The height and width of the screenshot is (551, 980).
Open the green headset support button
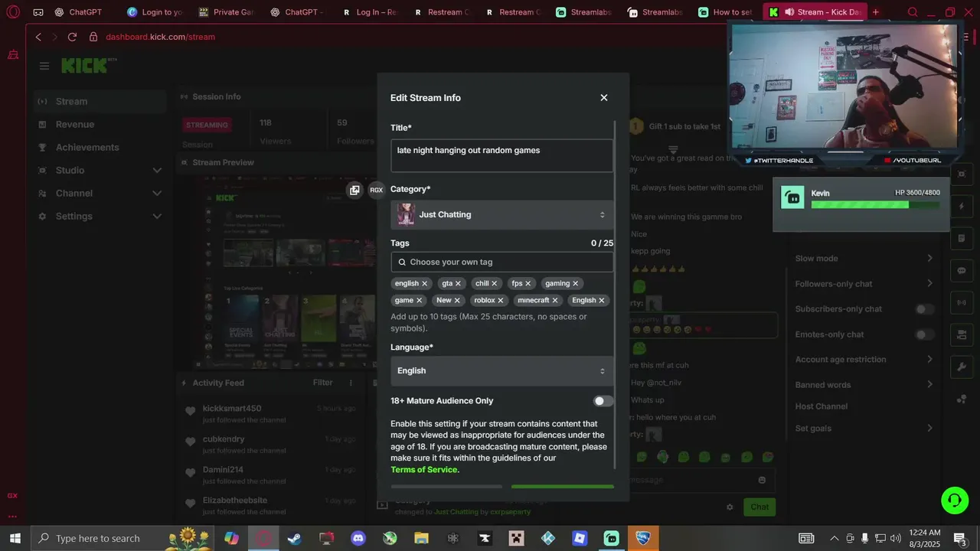pos(955,500)
